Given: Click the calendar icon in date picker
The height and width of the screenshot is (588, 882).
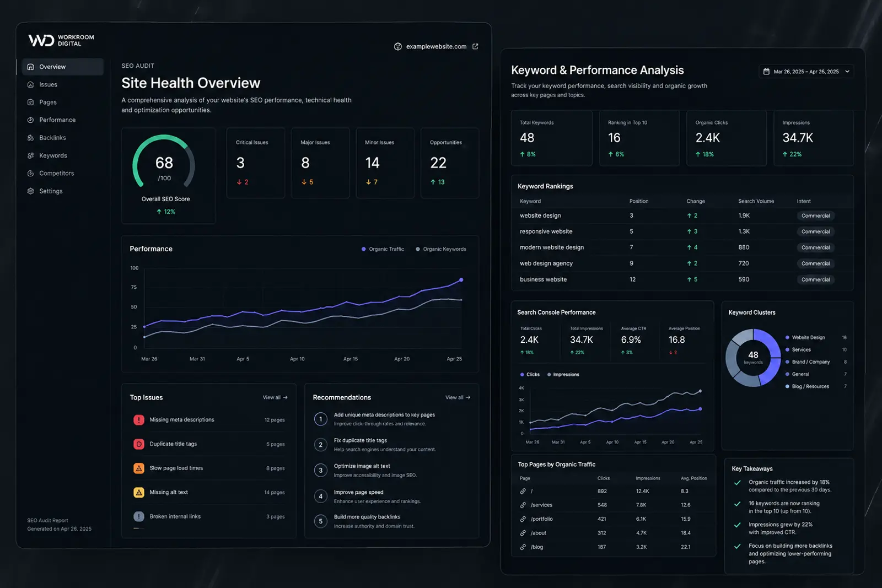Looking at the screenshot, I should pos(766,72).
